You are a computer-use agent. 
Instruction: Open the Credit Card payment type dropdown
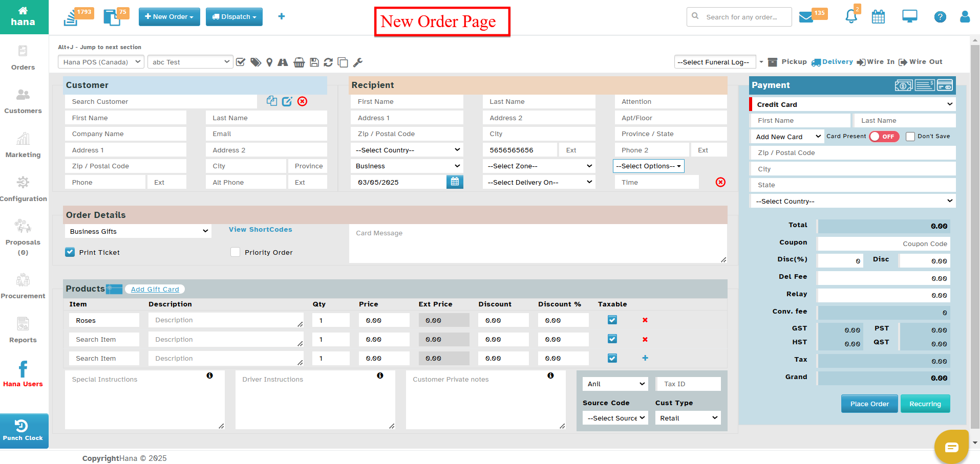pos(854,104)
